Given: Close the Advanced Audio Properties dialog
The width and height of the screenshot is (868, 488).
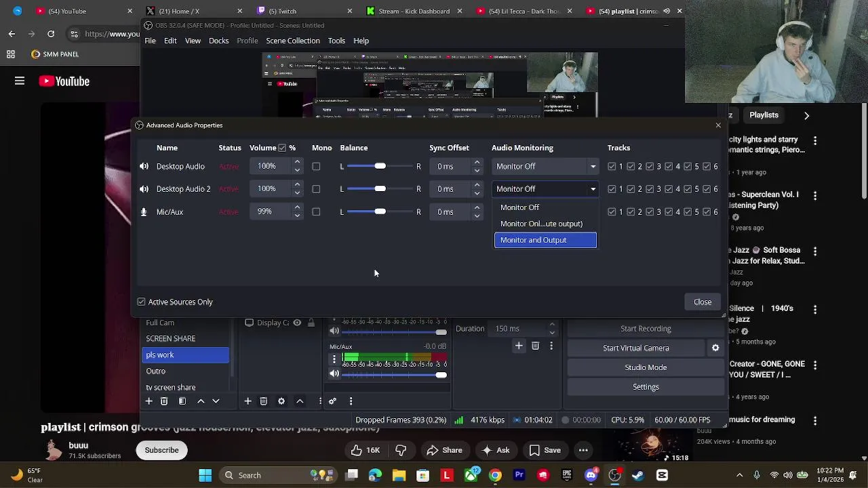Looking at the screenshot, I should tap(703, 302).
